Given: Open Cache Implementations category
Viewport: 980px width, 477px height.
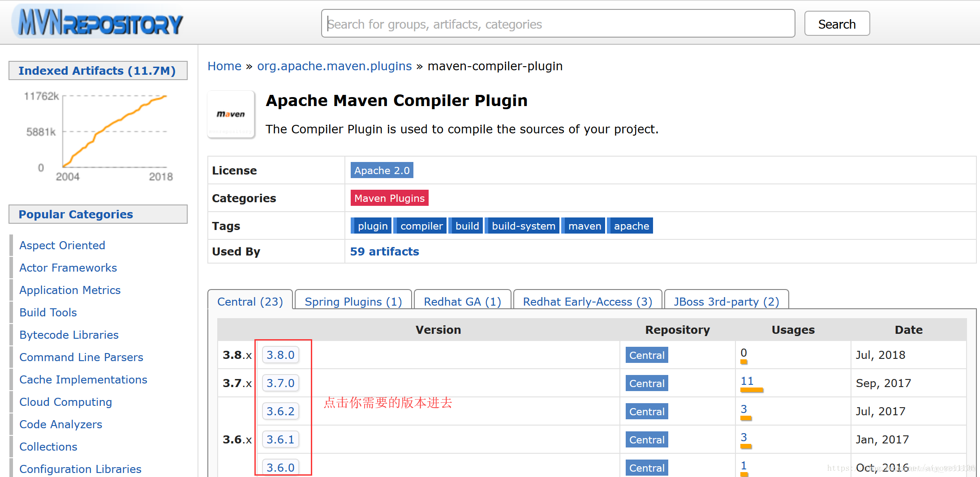Looking at the screenshot, I should click(x=83, y=379).
